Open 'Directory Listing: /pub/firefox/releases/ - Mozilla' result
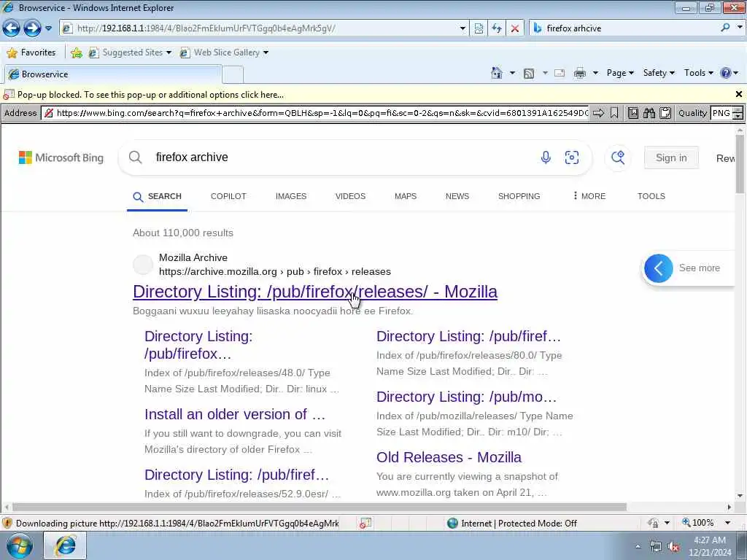 (315, 292)
